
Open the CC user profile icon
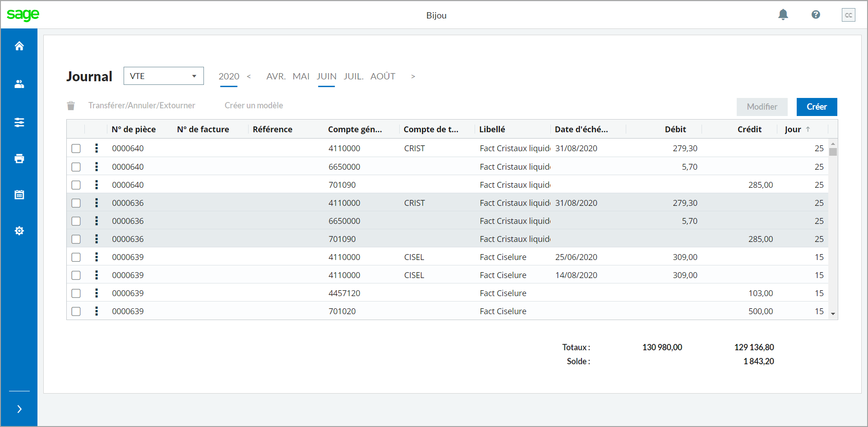coord(849,15)
